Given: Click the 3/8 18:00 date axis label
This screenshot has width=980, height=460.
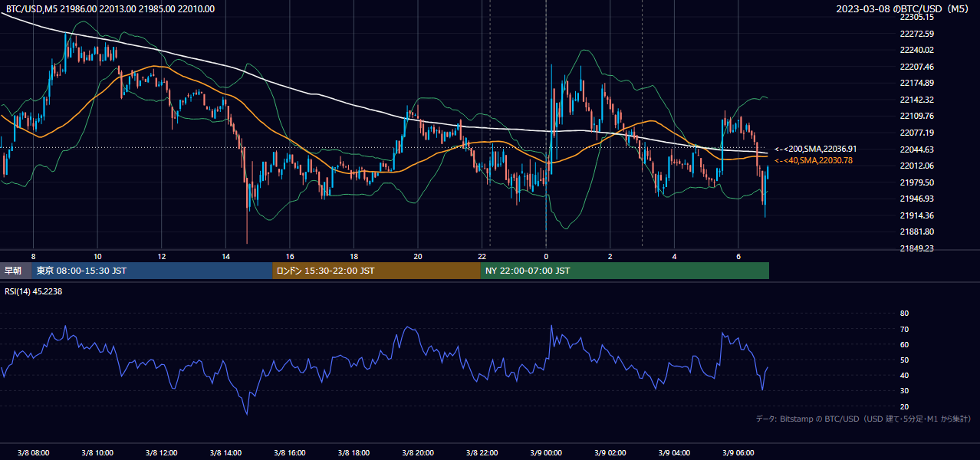Looking at the screenshot, I should pyautogui.click(x=354, y=452).
